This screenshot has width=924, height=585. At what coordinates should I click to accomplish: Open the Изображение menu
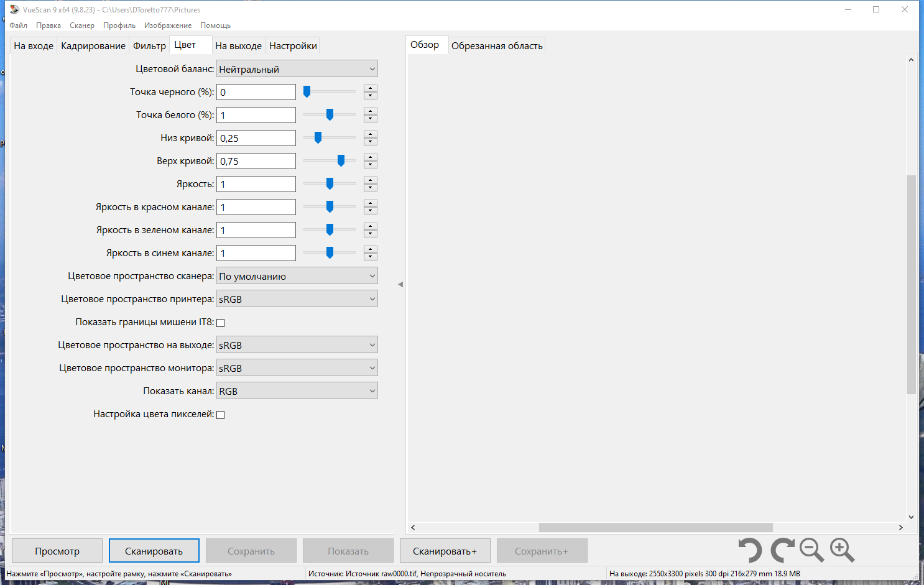pyautogui.click(x=168, y=25)
